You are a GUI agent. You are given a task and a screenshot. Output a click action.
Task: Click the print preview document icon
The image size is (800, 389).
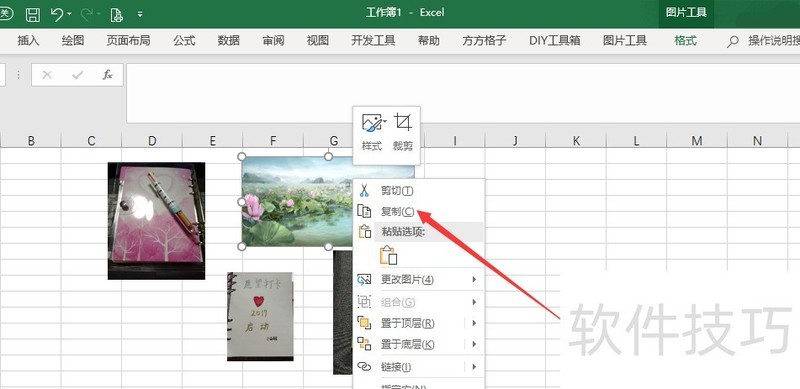click(117, 14)
